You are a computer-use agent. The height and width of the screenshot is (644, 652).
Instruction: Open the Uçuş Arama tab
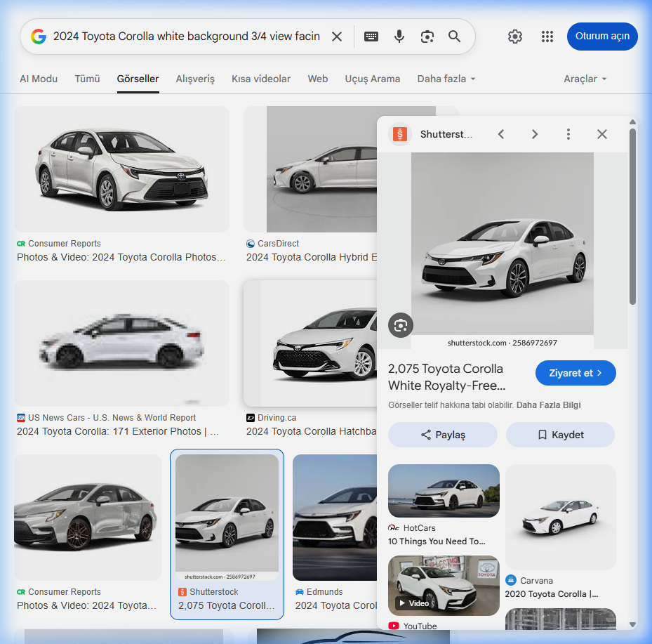click(x=372, y=79)
